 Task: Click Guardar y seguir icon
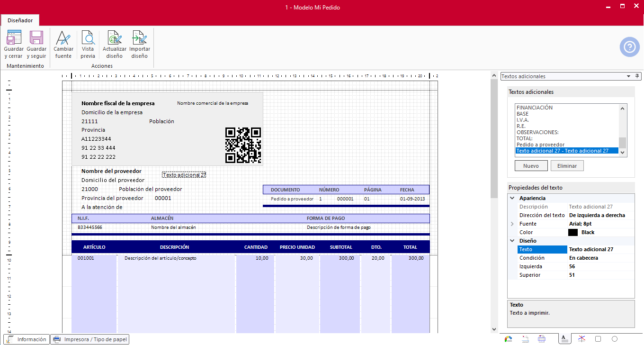(36, 37)
